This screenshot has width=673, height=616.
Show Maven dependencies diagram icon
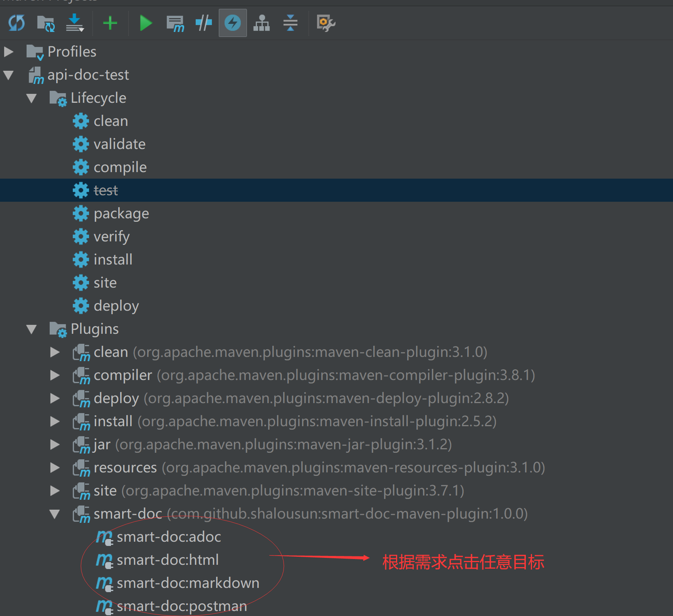(x=261, y=23)
